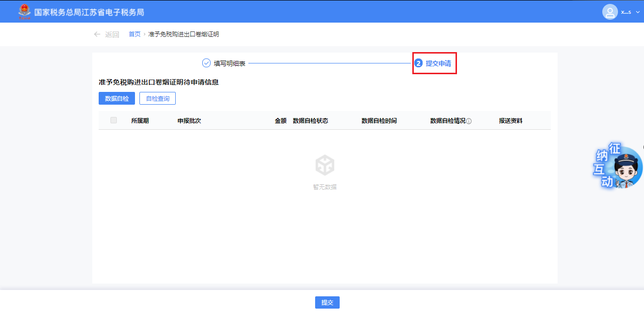Image resolution: width=644 pixels, height=315 pixels.
Task: Click the 填写明细表 step checkmark icon
Action: [x=206, y=63]
